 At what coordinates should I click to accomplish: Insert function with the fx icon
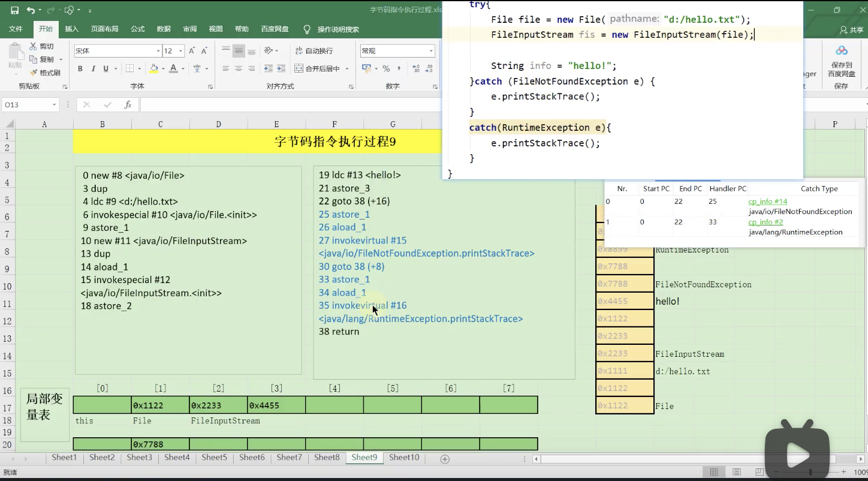(128, 105)
